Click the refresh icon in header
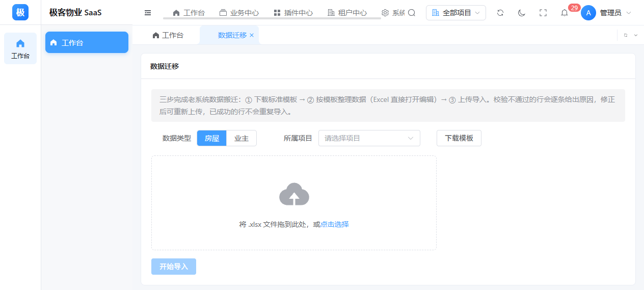 click(x=500, y=13)
